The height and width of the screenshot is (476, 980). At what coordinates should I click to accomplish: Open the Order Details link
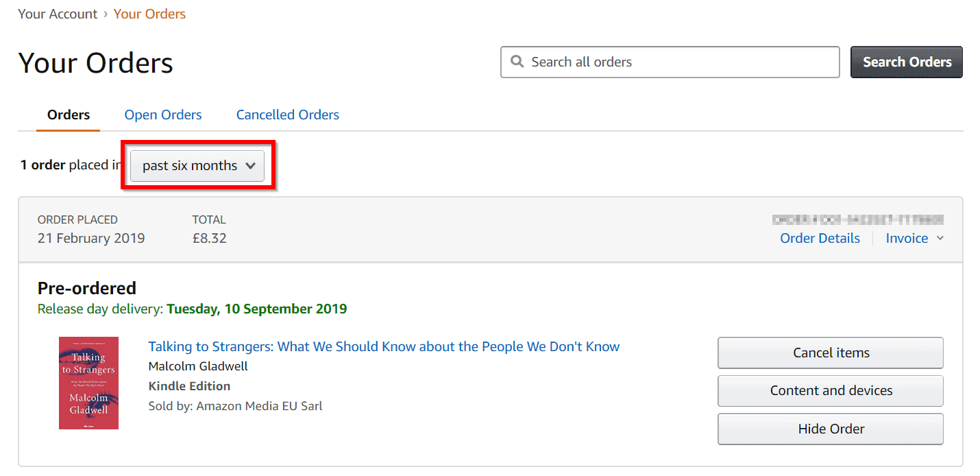[820, 238]
